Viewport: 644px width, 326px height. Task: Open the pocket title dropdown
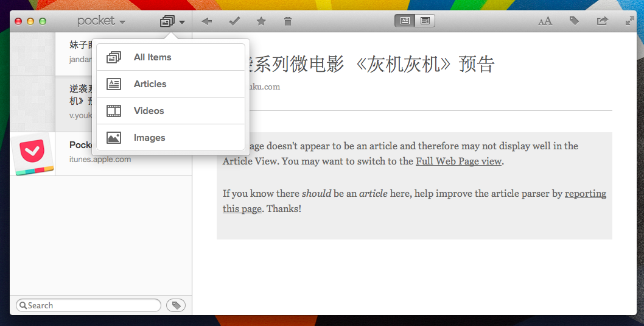pos(101,21)
